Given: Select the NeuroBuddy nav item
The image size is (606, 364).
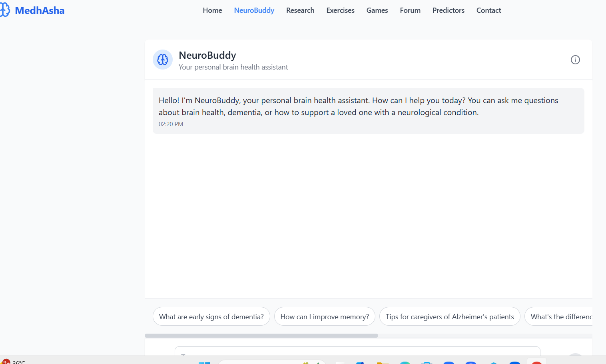Looking at the screenshot, I should (254, 10).
